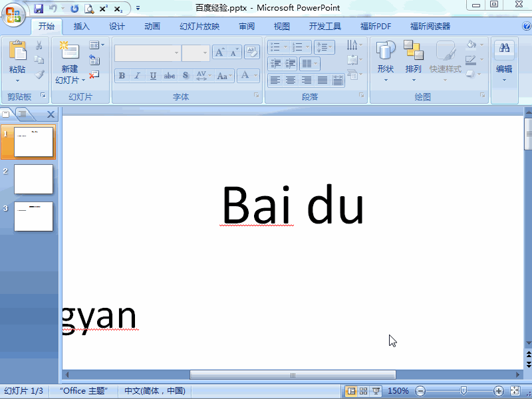Open the Office button menu
532x399 pixels.
(13, 15)
